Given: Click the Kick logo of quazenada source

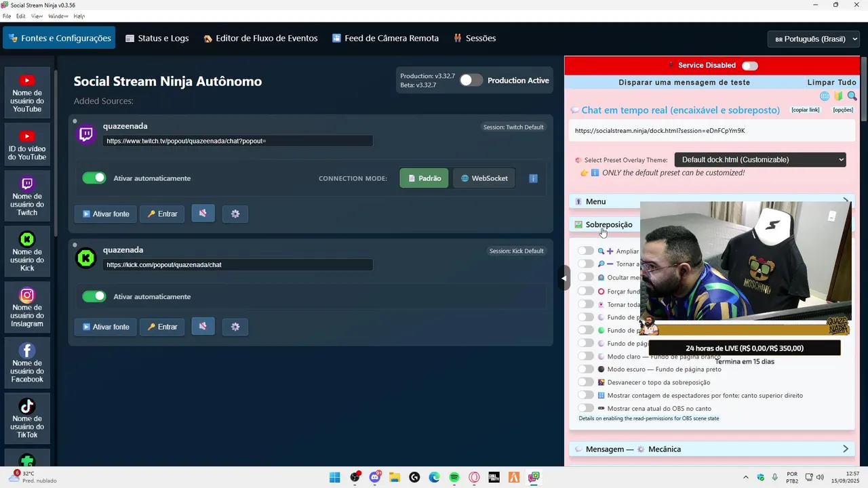Looking at the screenshot, I should pos(86,258).
